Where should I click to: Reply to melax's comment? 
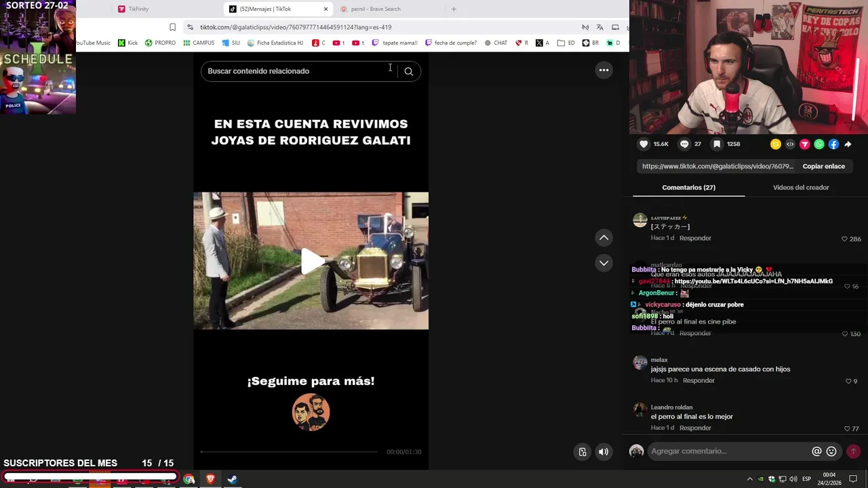point(698,380)
